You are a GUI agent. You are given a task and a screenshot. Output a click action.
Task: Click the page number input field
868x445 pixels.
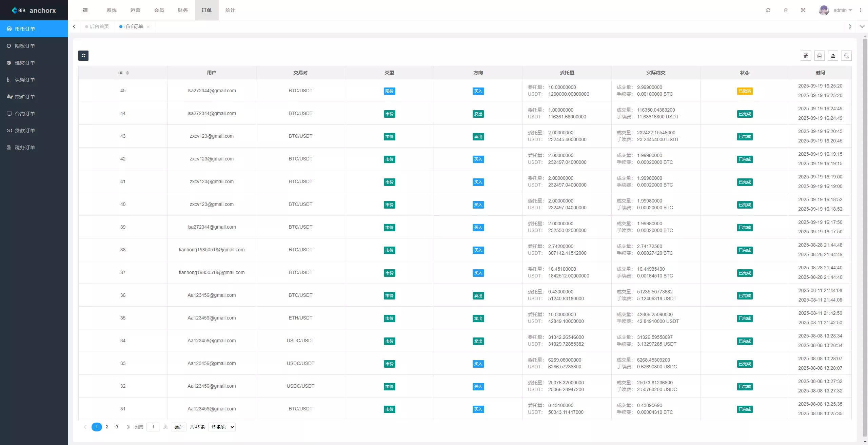pos(153,427)
